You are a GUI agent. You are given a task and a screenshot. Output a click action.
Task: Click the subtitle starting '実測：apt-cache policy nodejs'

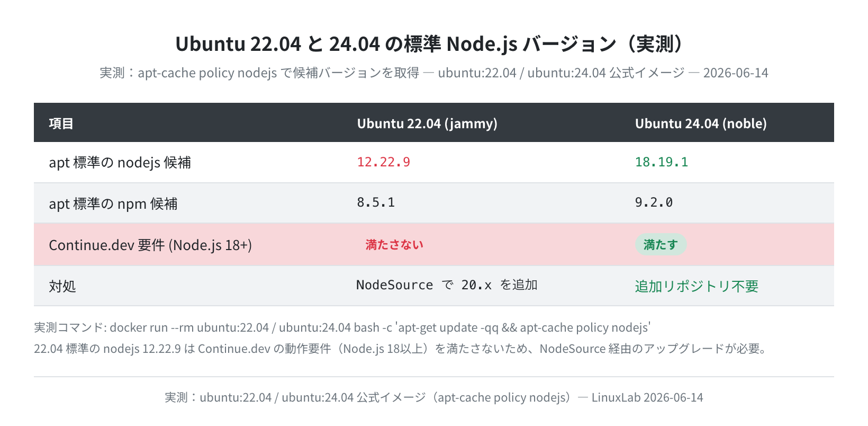click(x=434, y=73)
